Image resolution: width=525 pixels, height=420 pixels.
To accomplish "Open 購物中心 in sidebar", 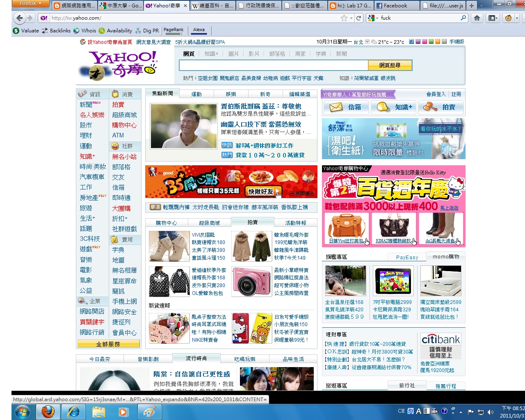I will 124,126.
